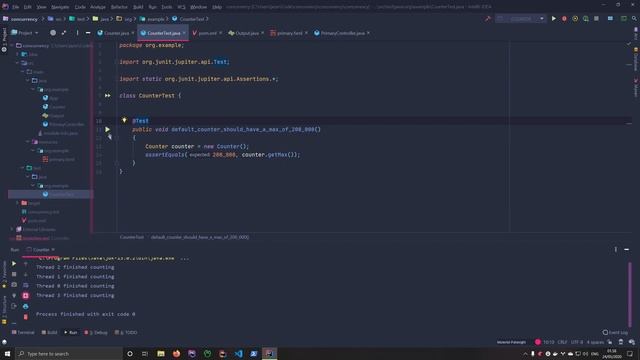640x360 pixels.
Task: Hide Project tool window using minus icon
Action: tap(88, 33)
